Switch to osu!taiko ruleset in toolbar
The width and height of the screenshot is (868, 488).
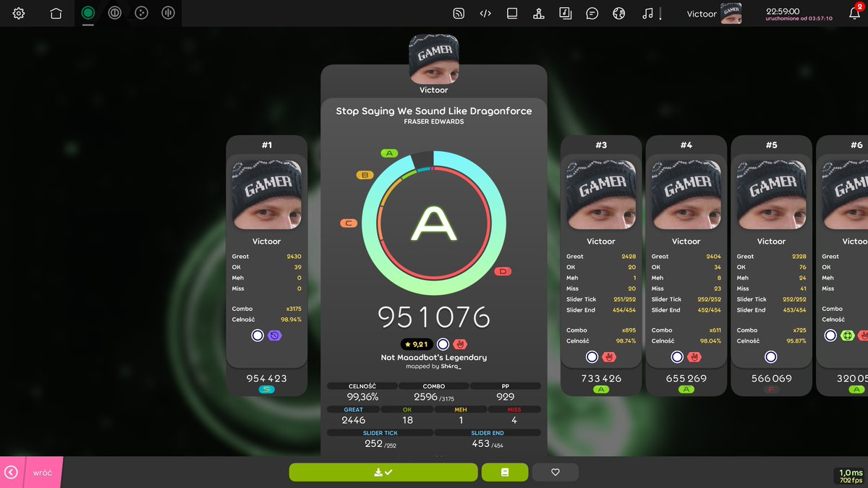pos(114,13)
